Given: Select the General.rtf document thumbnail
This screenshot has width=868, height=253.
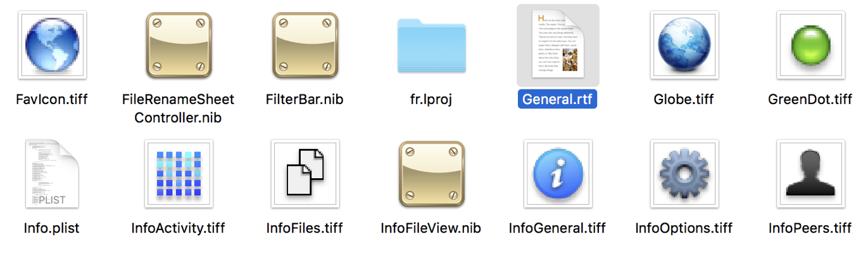Looking at the screenshot, I should pos(558,45).
